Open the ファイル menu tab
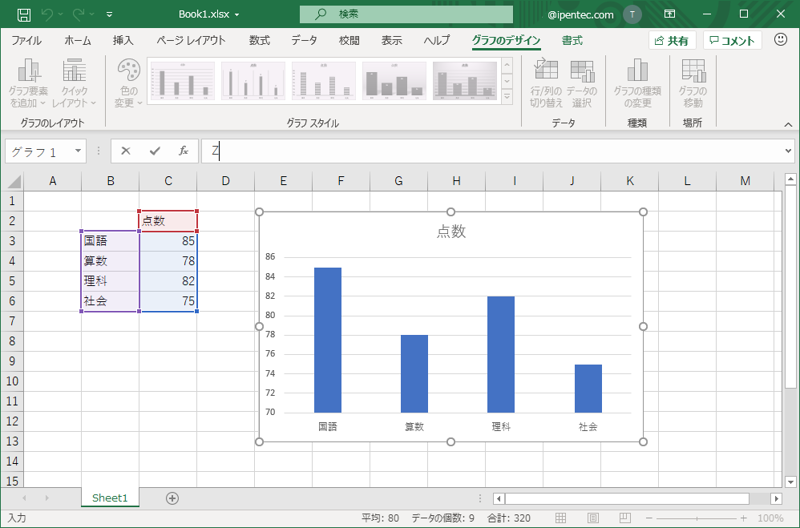 pos(27,40)
